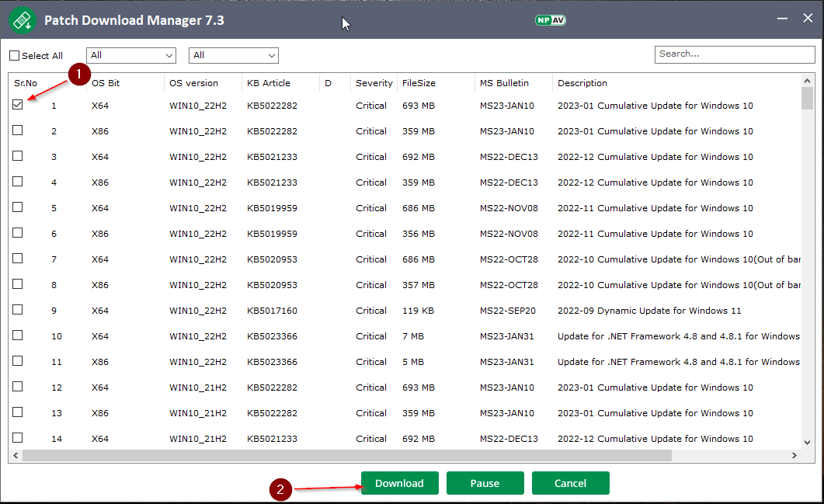Sort by KB Article column header
824x504 pixels.
pos(269,83)
